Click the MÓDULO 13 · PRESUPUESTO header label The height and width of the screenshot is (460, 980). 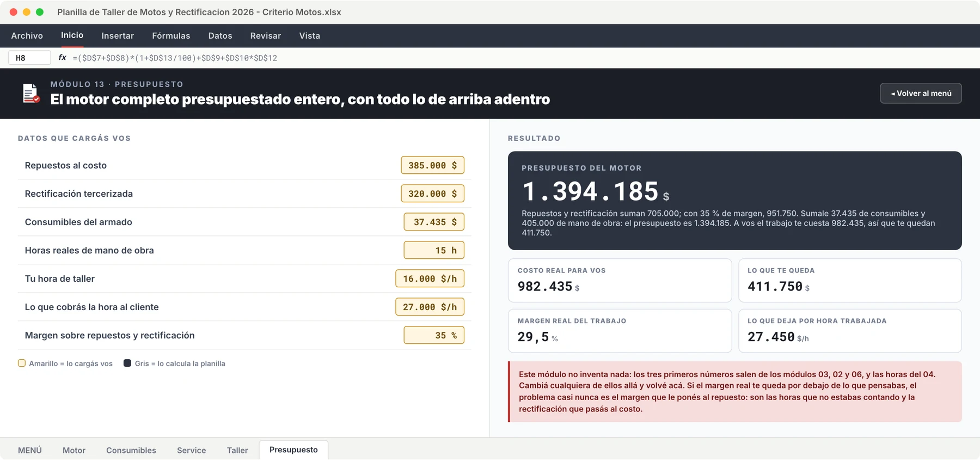[117, 84]
